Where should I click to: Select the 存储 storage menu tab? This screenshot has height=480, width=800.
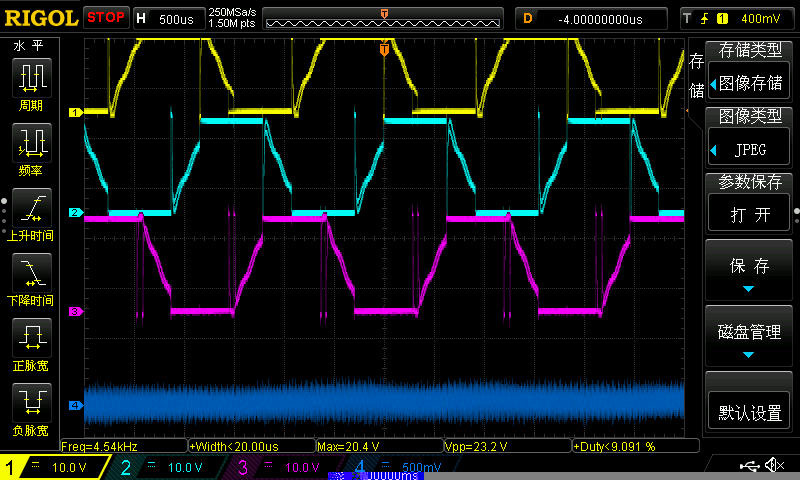[696, 75]
